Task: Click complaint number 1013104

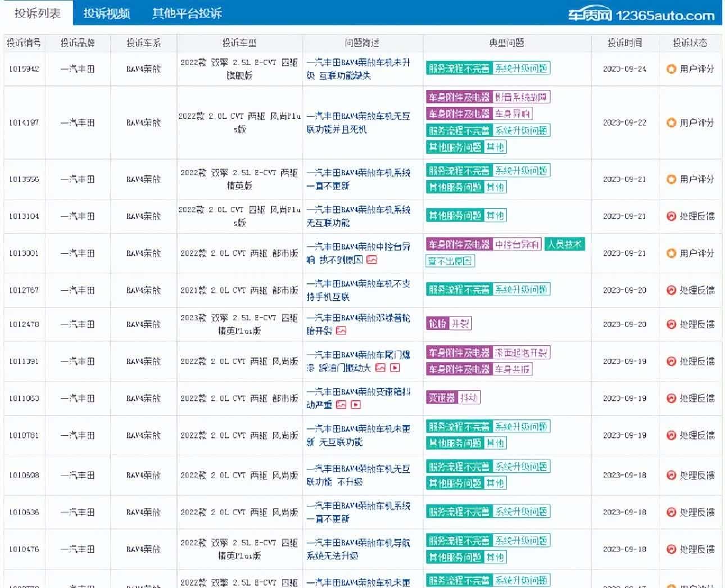Action: click(x=24, y=216)
